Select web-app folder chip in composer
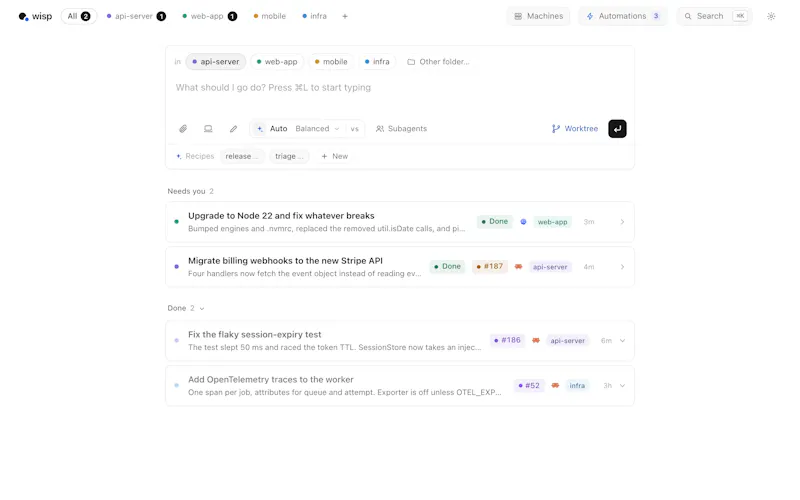800x500 pixels. tap(277, 62)
